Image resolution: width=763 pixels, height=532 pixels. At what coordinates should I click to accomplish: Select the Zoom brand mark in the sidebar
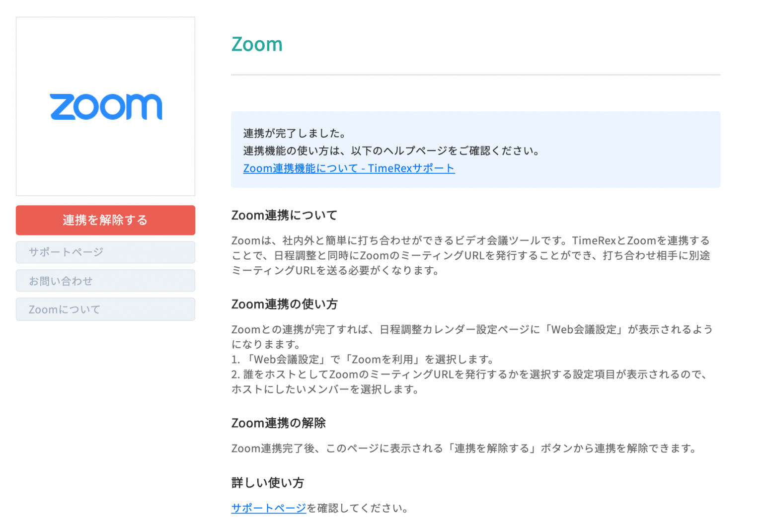pyautogui.click(x=105, y=106)
